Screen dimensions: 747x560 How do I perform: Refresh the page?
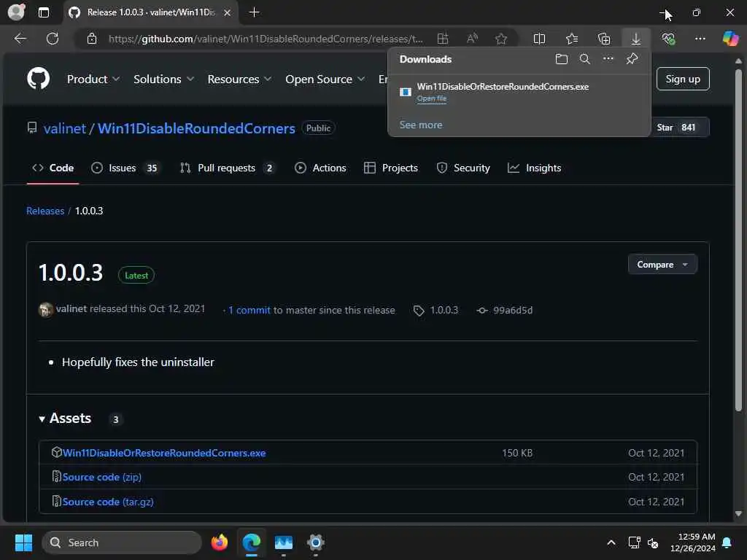(x=53, y=39)
